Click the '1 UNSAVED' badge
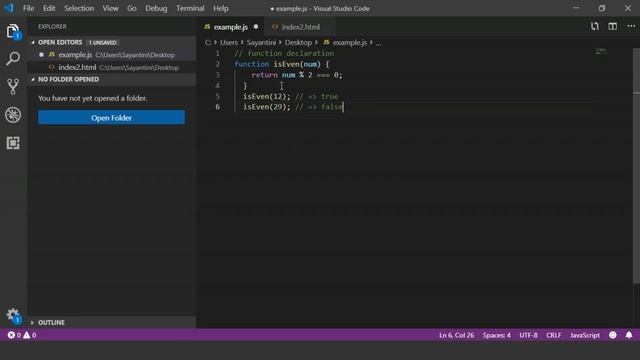640x360 pixels. (x=103, y=42)
